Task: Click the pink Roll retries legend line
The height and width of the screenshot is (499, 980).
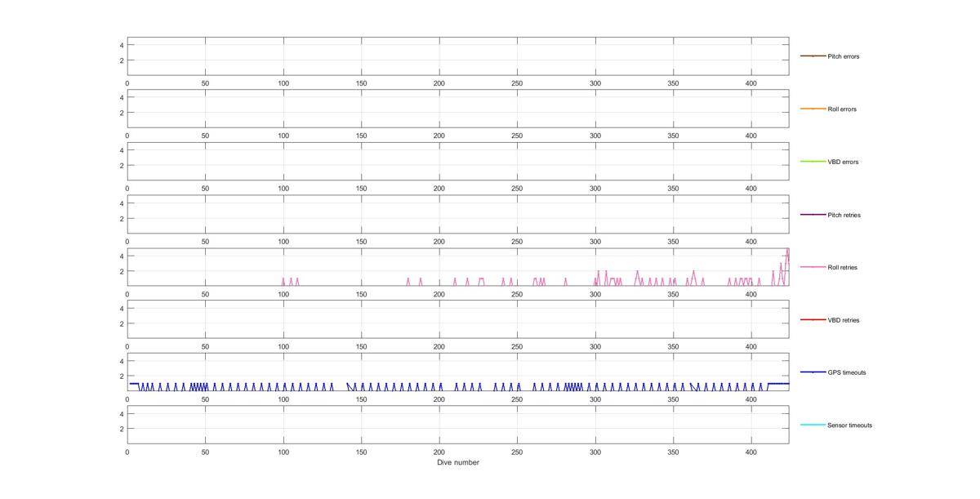Action: click(x=813, y=267)
